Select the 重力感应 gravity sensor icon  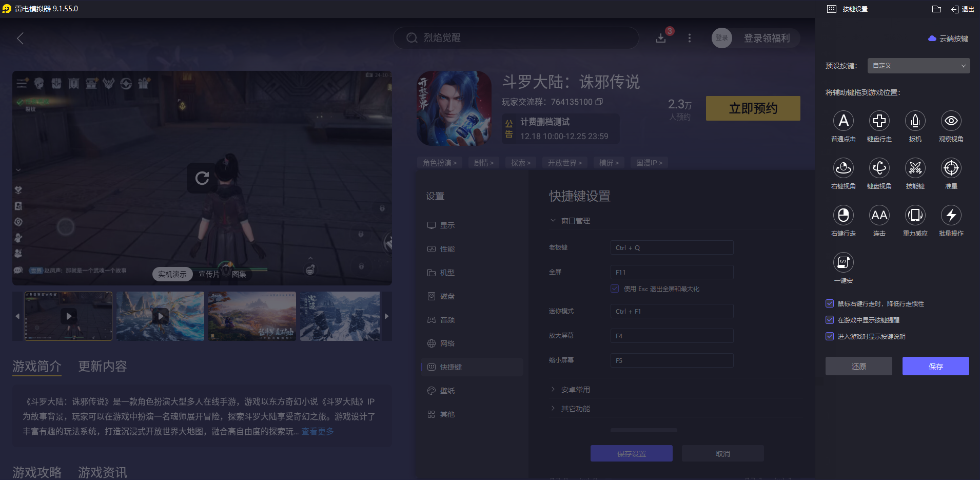[x=915, y=216]
